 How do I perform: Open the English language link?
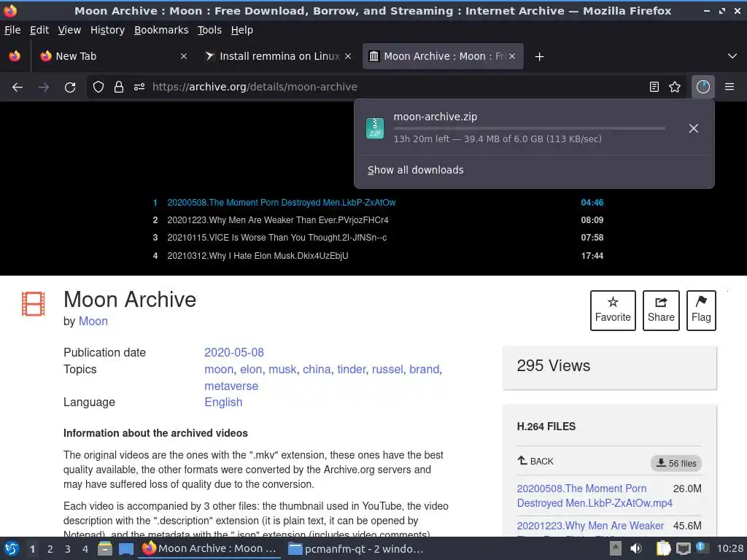(x=223, y=402)
